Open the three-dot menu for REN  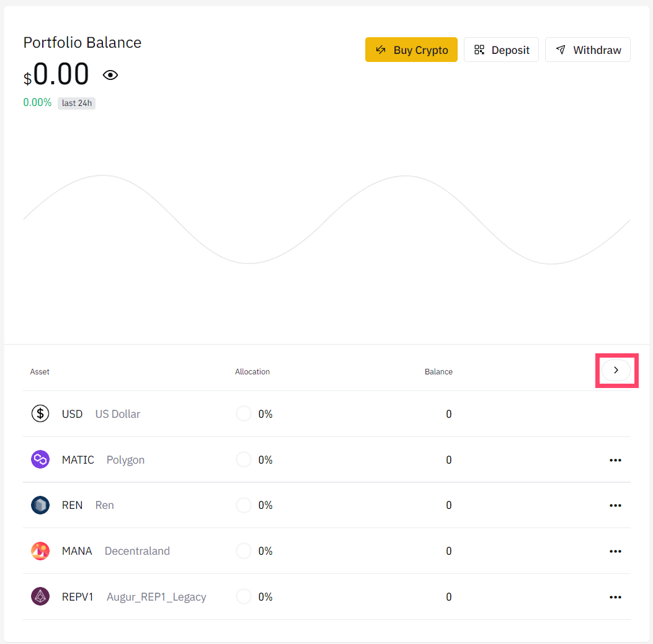[x=615, y=505]
